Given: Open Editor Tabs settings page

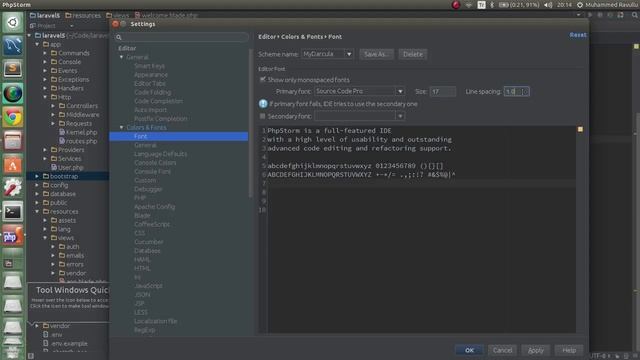Looking at the screenshot, I should [150, 83].
